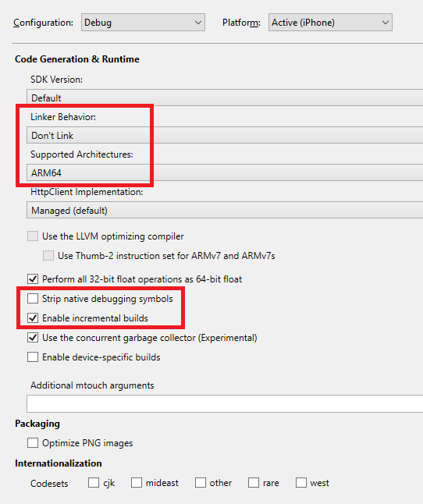Image resolution: width=423 pixels, height=504 pixels.
Task: Click the disabled Use the LLVM optimizing compiler checkbox
Action: 33,236
